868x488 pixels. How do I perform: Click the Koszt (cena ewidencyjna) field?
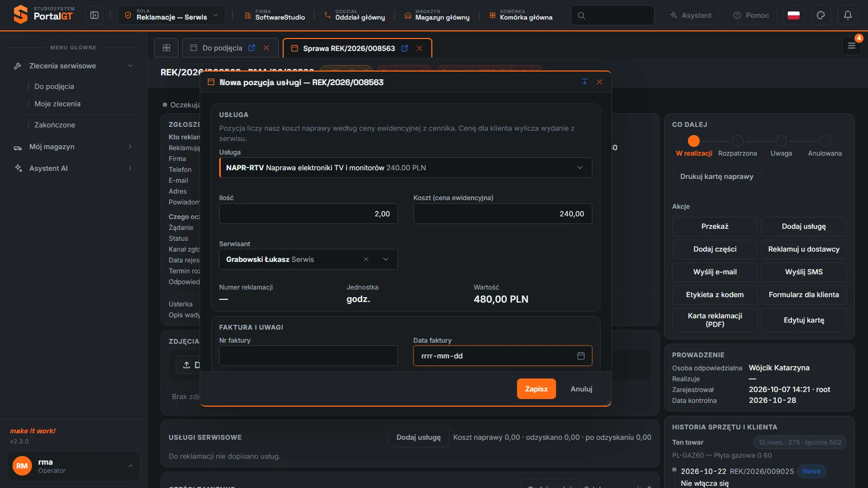(x=503, y=214)
